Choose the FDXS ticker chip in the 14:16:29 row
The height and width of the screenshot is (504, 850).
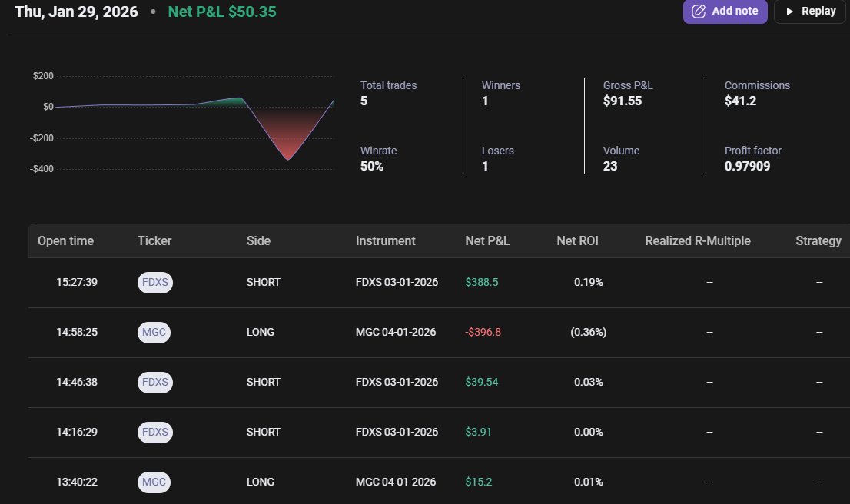point(155,432)
